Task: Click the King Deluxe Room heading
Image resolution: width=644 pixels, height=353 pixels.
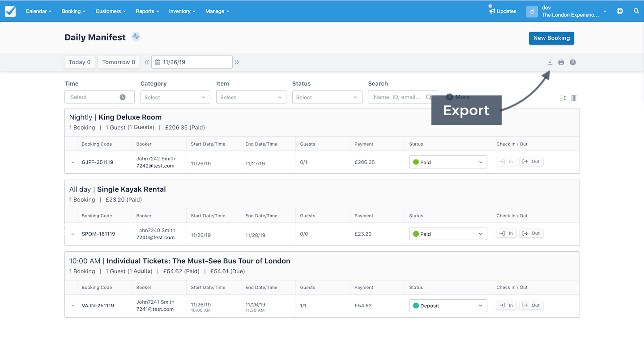Action: pyautogui.click(x=130, y=117)
